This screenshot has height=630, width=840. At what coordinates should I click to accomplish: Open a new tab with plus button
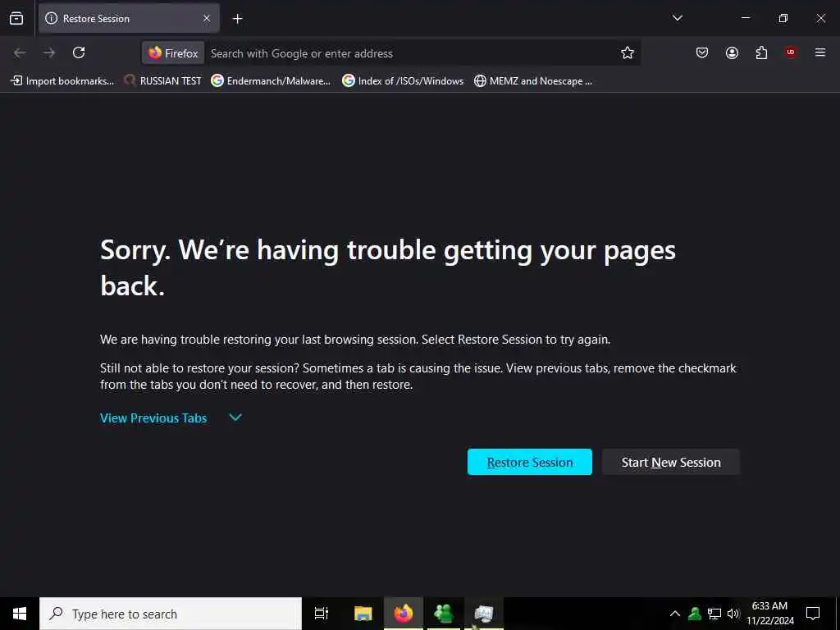coord(237,19)
